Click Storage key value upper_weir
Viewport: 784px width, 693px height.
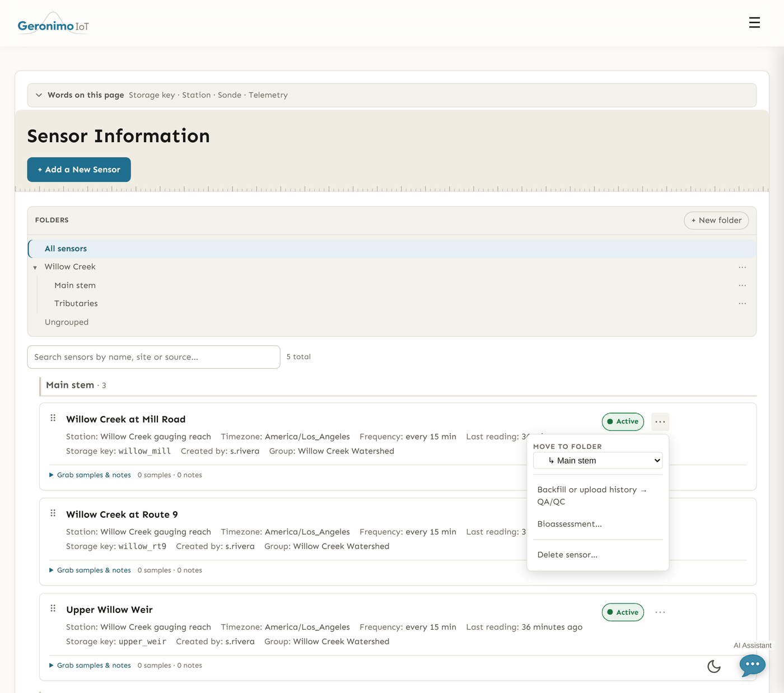click(142, 642)
